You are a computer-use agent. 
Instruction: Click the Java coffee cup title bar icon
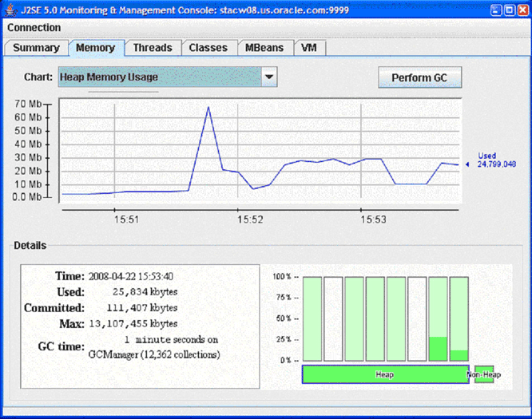click(12, 10)
